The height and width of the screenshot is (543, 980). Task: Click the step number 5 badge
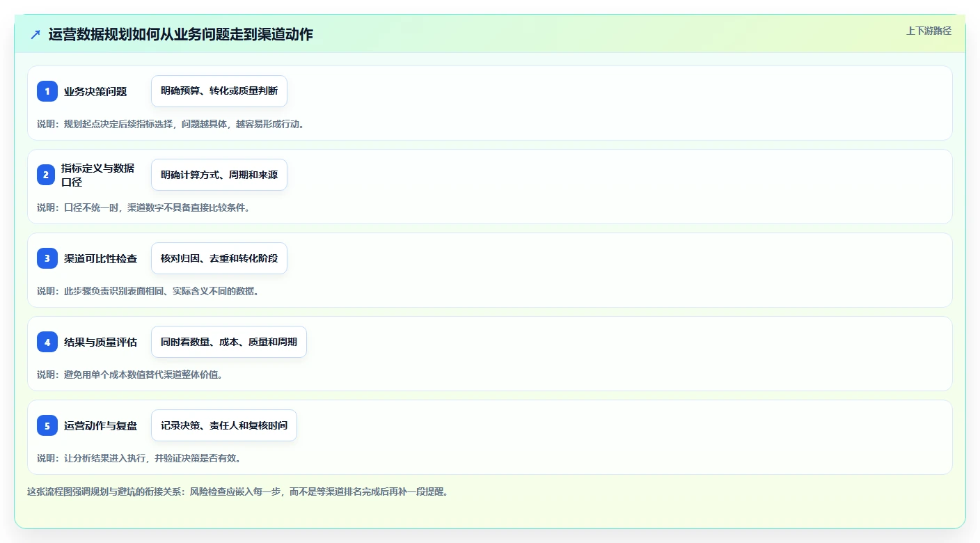click(x=47, y=425)
